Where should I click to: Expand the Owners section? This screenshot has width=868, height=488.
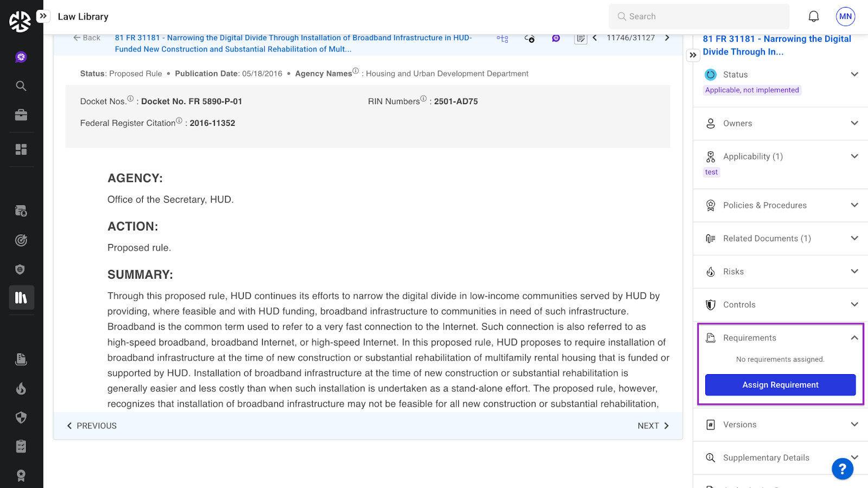854,123
